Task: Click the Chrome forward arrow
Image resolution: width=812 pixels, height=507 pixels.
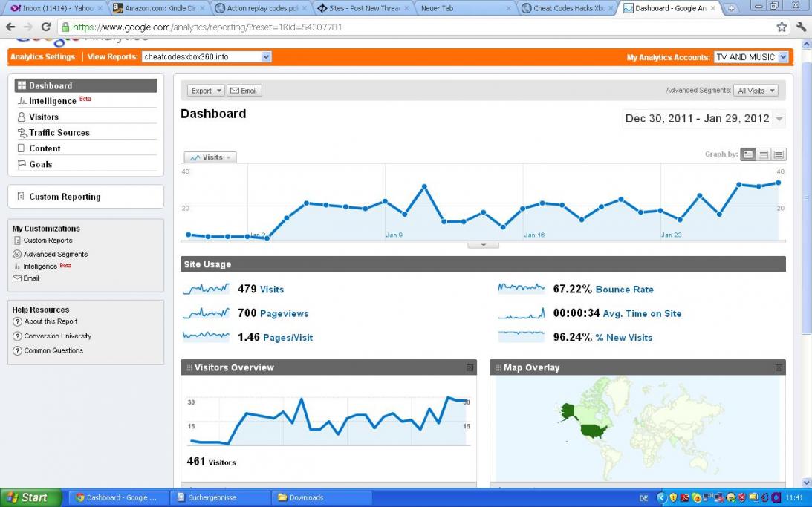Action: [28, 27]
